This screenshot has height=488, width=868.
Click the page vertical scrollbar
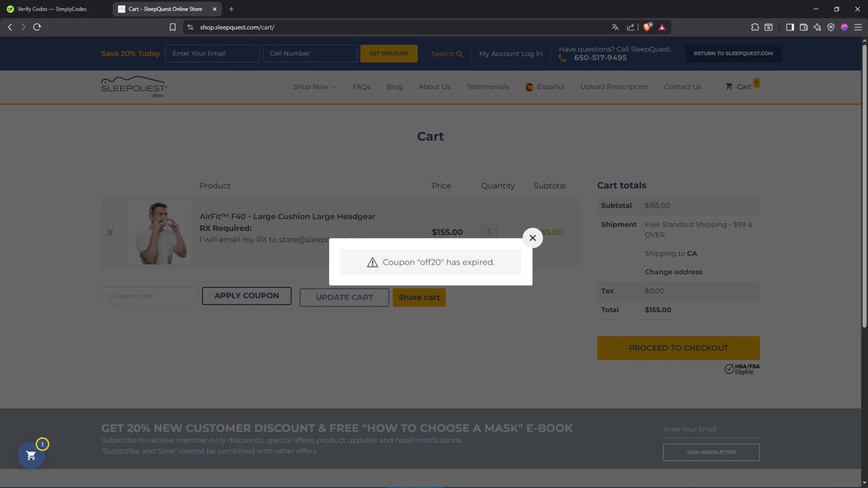864,186
